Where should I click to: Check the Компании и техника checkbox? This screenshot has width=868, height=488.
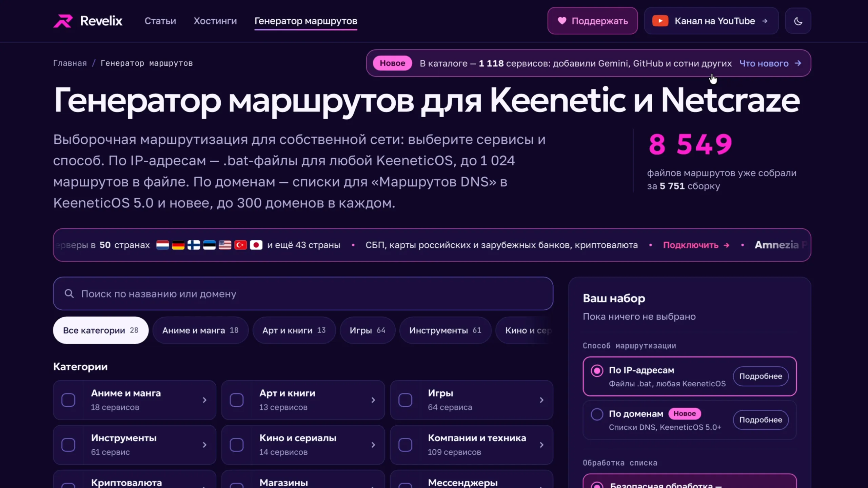click(x=405, y=445)
